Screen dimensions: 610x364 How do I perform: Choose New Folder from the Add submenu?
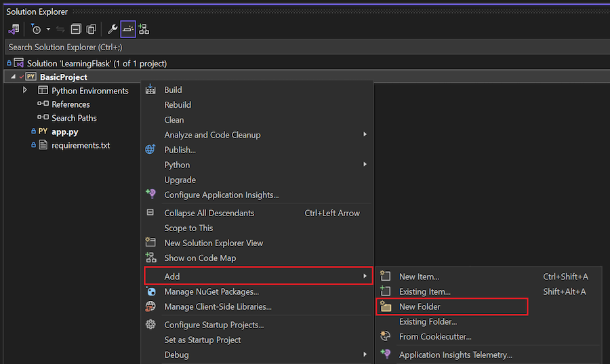coord(420,306)
